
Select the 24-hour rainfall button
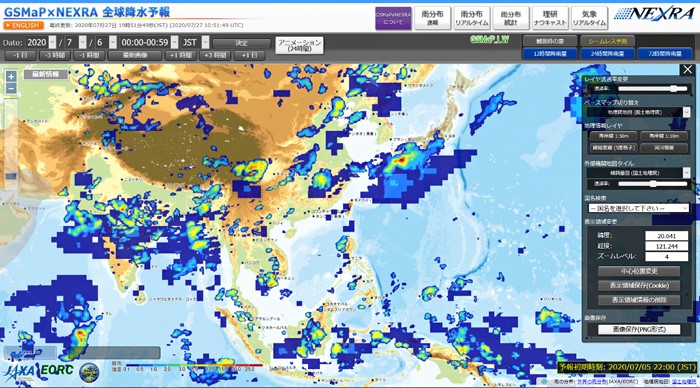pos(607,54)
